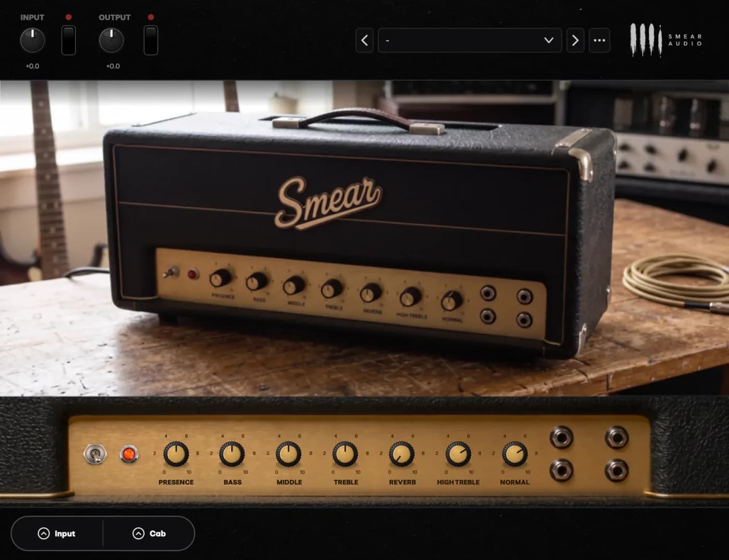
Task: Go to the next preset
Action: 575,40
